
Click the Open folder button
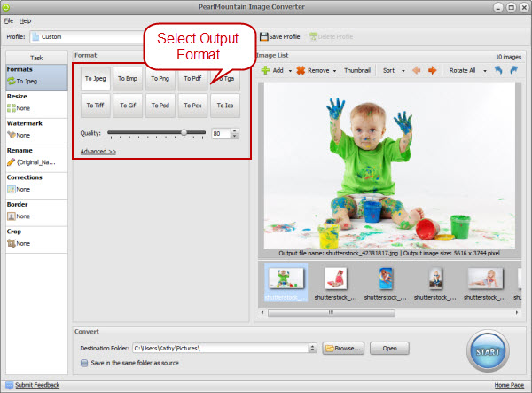coord(389,349)
